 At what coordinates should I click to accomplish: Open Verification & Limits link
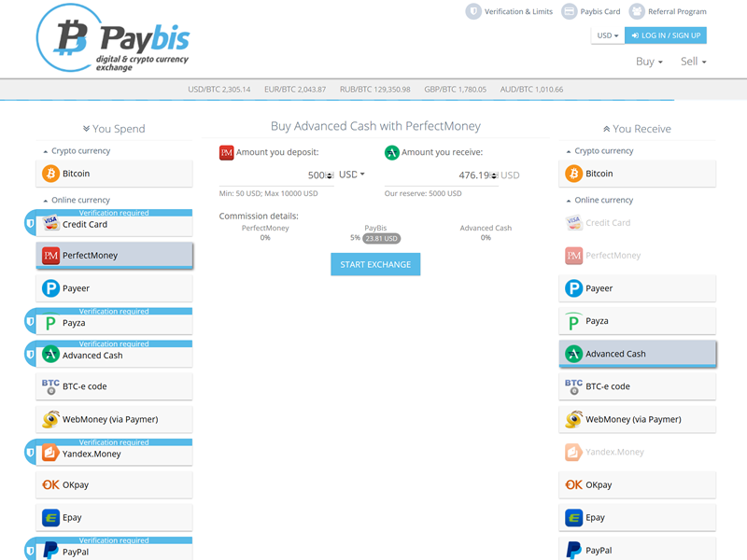click(518, 11)
